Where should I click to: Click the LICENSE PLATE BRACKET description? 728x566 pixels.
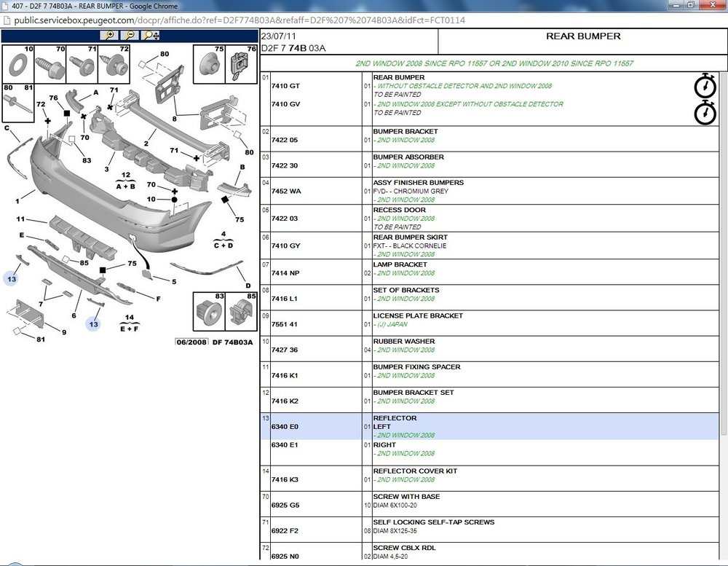[418, 315]
